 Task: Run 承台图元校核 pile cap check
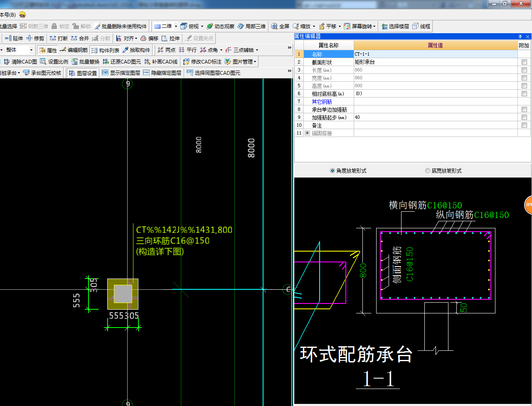[x=42, y=73]
